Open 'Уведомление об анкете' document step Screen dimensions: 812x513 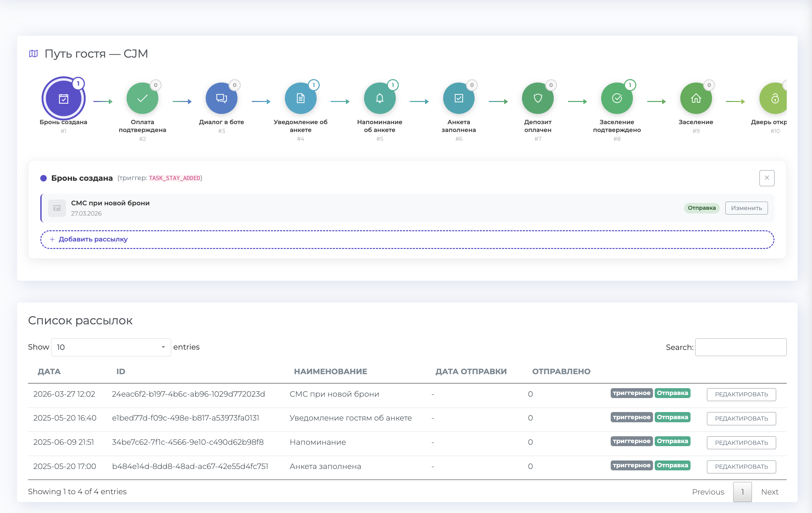click(x=301, y=99)
